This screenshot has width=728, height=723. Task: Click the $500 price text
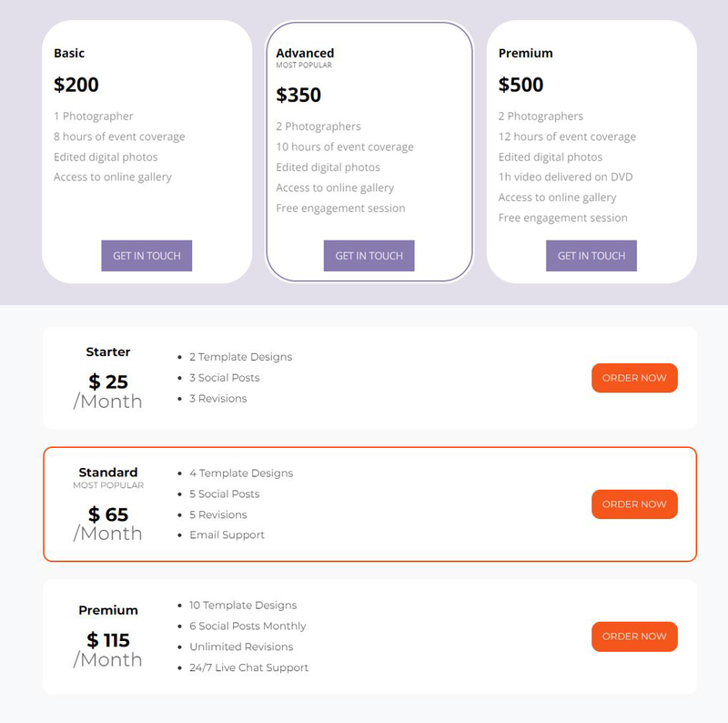pyautogui.click(x=521, y=85)
